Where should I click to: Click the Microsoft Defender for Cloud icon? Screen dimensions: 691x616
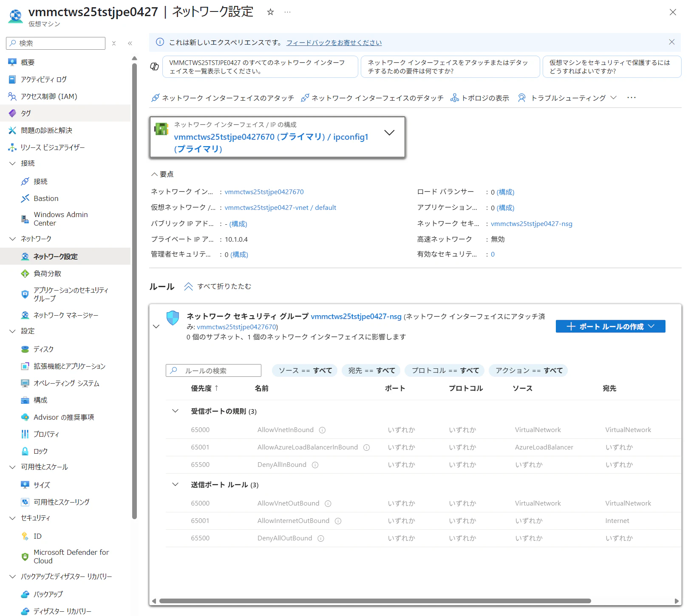pos(25,557)
